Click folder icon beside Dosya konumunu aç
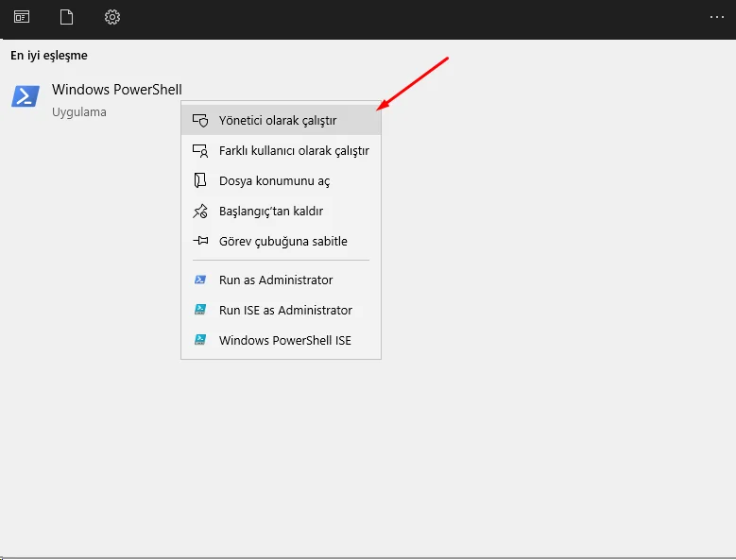Screen dimensions: 736x560 [x=200, y=180]
